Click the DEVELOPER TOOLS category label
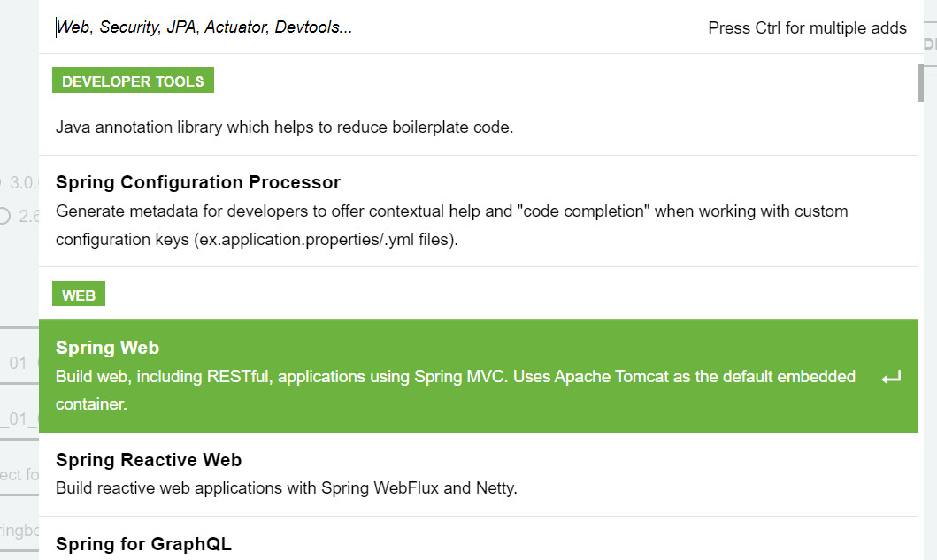The height and width of the screenshot is (560, 937). coord(133,81)
